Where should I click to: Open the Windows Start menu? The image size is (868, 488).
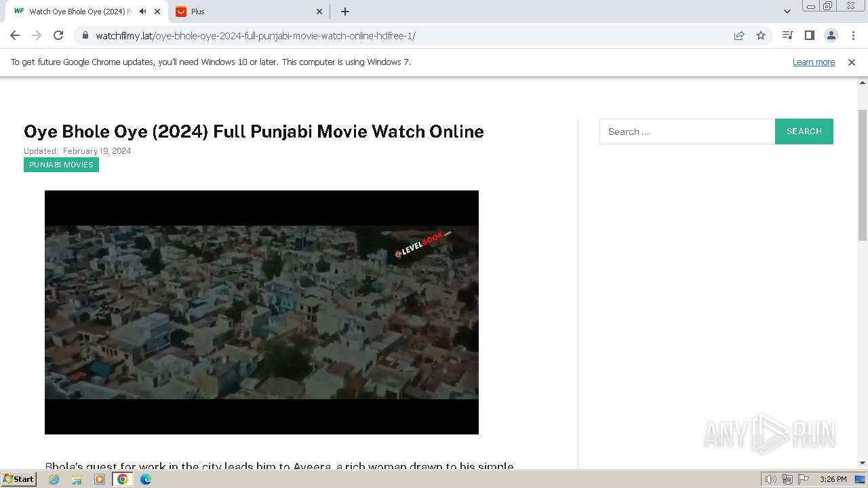click(19, 479)
